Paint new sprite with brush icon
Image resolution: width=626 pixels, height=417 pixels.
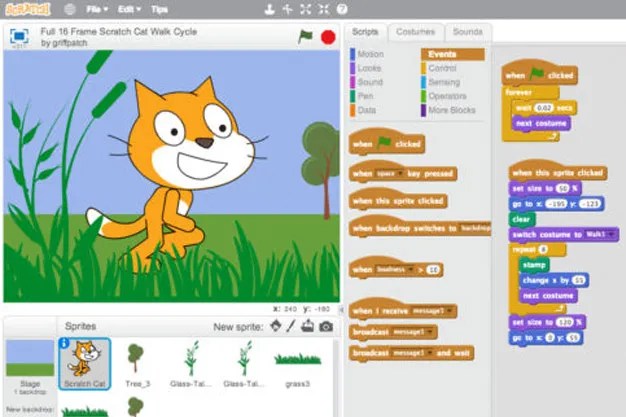(x=291, y=326)
